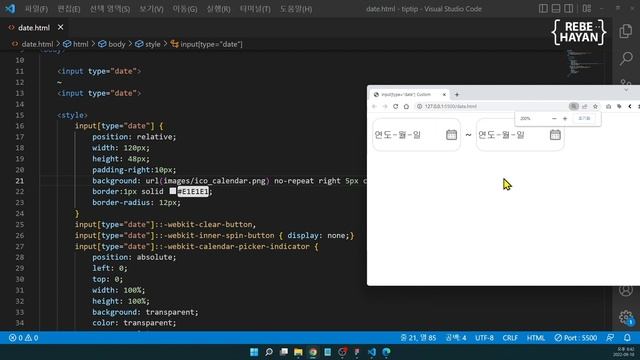The height and width of the screenshot is (360, 640).
Task: Open the 파일(F) menu
Action: (36, 9)
